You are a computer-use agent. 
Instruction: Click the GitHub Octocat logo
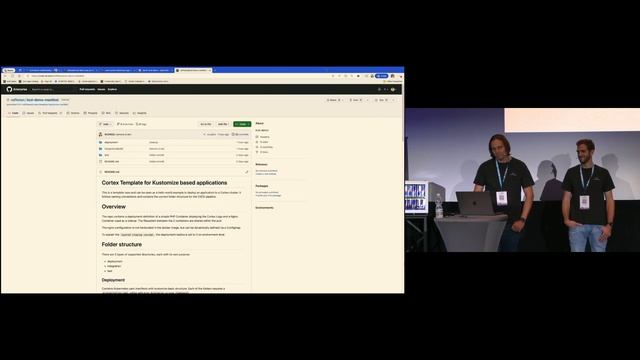pyautogui.click(x=9, y=89)
